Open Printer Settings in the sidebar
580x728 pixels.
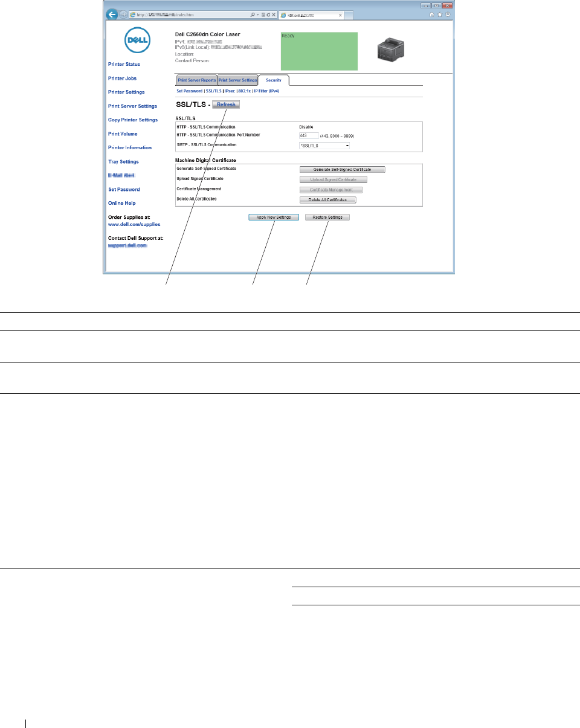[x=126, y=92]
